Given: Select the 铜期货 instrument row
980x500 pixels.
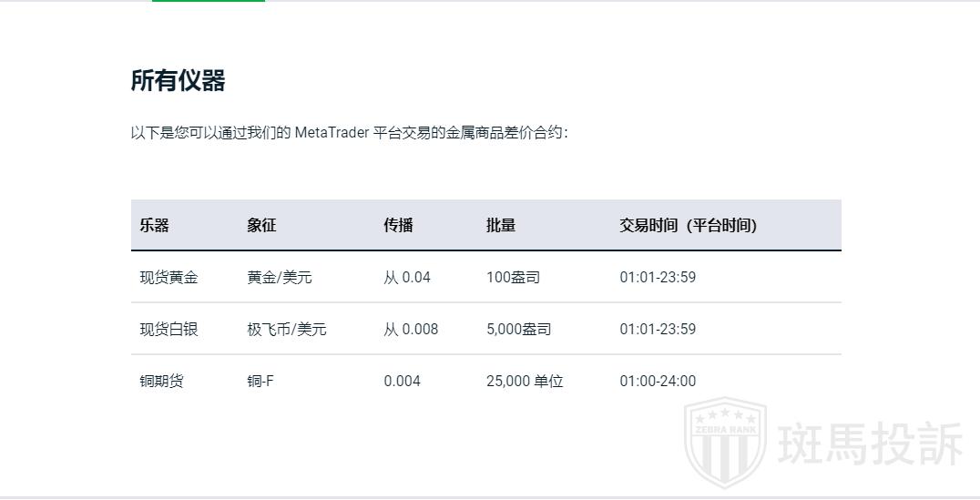Looking at the screenshot, I should 161,381.
